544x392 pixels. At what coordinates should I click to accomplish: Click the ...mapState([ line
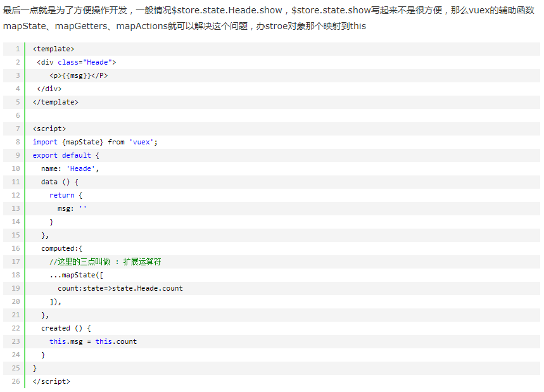pyautogui.click(x=77, y=275)
